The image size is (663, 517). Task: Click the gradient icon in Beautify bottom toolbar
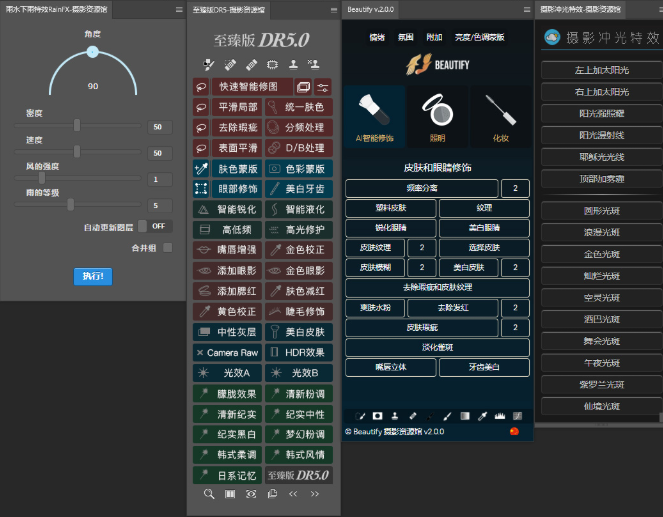(x=465, y=416)
